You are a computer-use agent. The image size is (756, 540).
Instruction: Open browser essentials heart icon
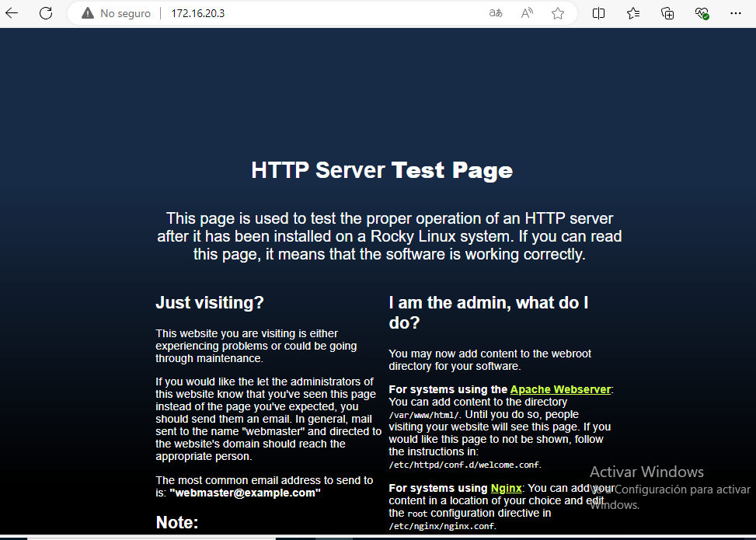pos(702,13)
